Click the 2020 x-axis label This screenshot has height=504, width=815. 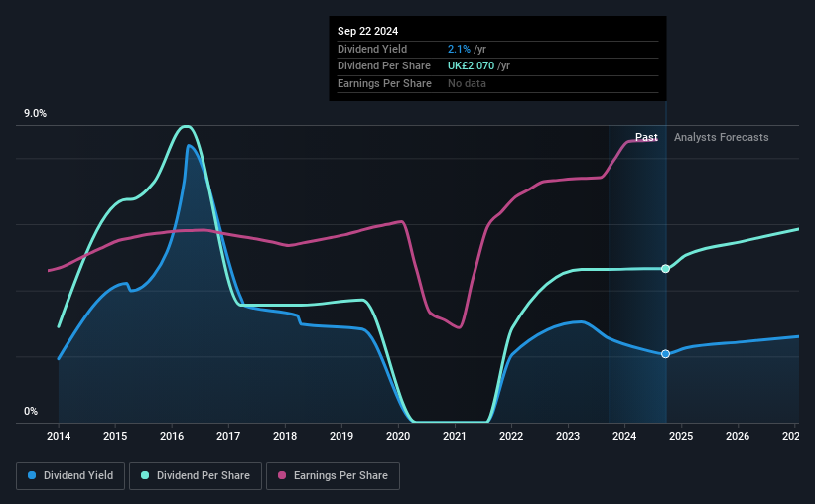pyautogui.click(x=398, y=436)
